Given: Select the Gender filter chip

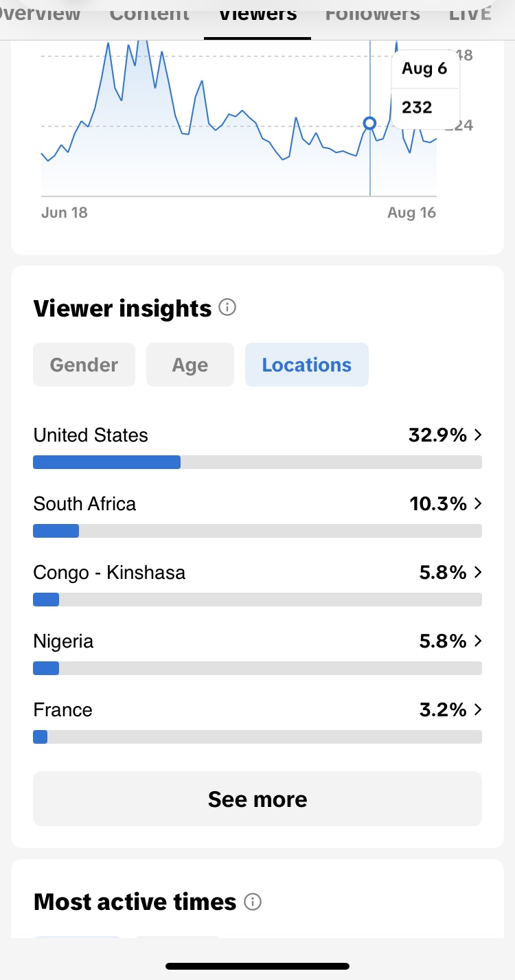Looking at the screenshot, I should tap(84, 365).
